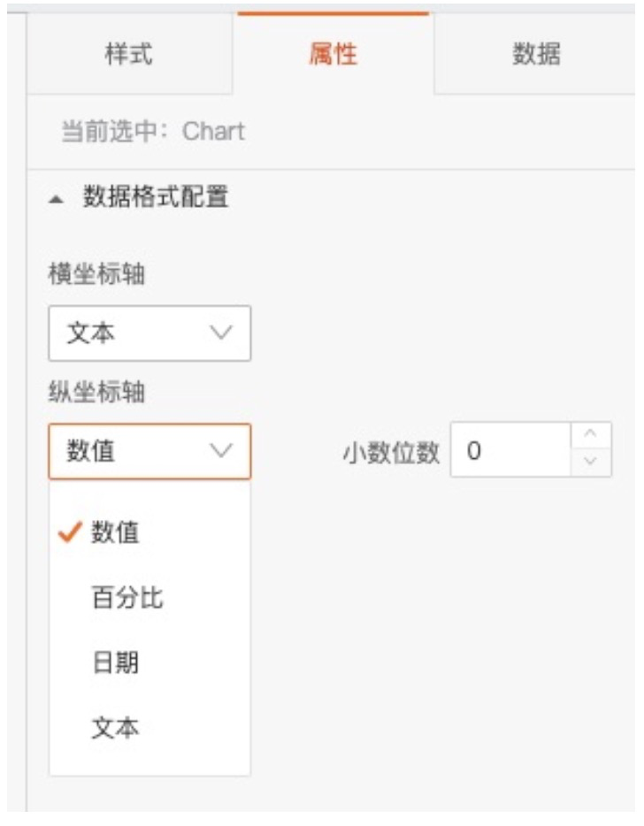Screen dimensions: 644x826
Task: Click the orange checkmark beside 数值
Action: 69,532
